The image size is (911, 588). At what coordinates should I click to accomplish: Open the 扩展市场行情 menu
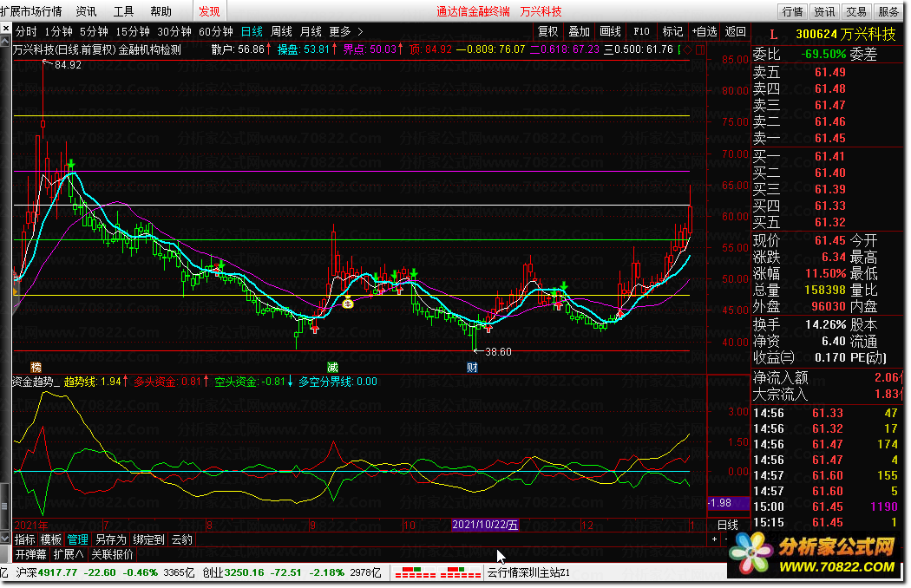[x=30, y=11]
